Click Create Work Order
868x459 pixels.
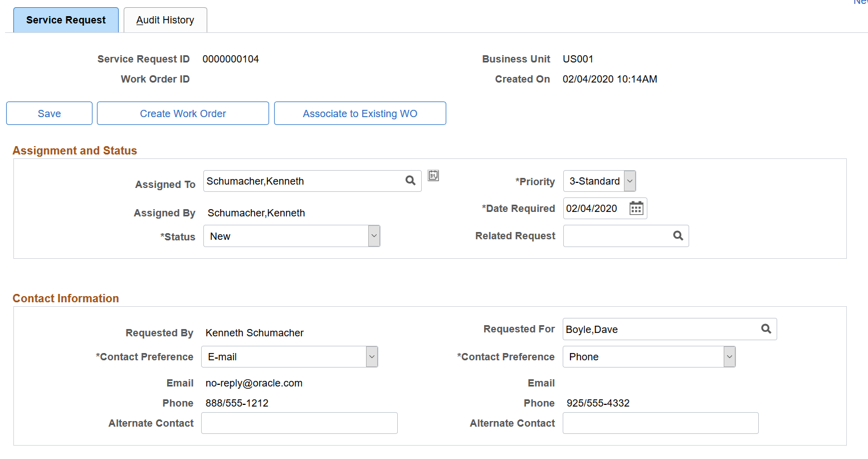(182, 113)
